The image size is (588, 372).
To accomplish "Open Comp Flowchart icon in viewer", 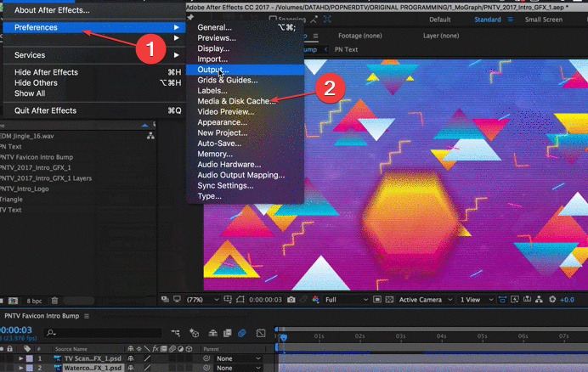I will pyautogui.click(x=539, y=299).
